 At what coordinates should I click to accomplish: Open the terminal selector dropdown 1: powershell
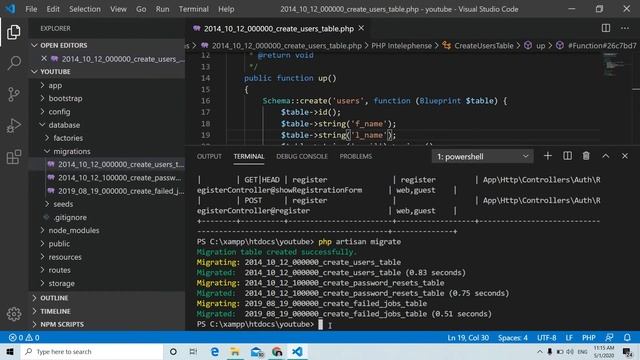tap(482, 156)
